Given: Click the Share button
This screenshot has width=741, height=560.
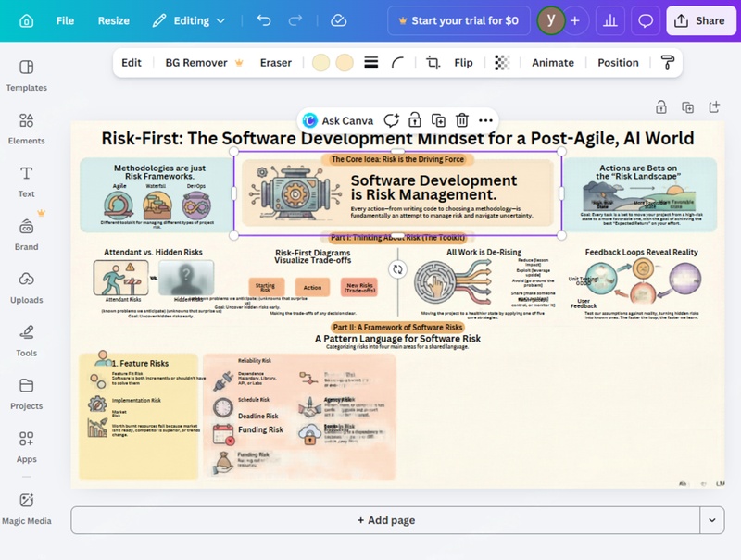Looking at the screenshot, I should 701,20.
